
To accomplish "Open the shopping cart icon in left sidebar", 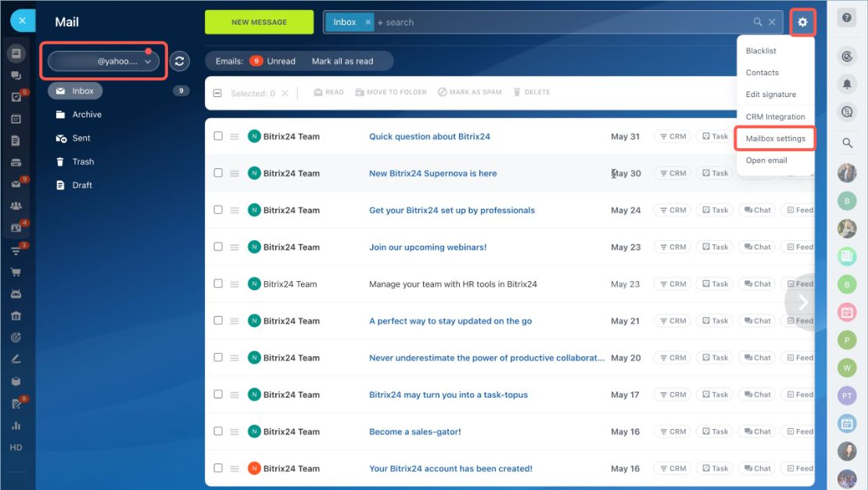I will pos(16,272).
